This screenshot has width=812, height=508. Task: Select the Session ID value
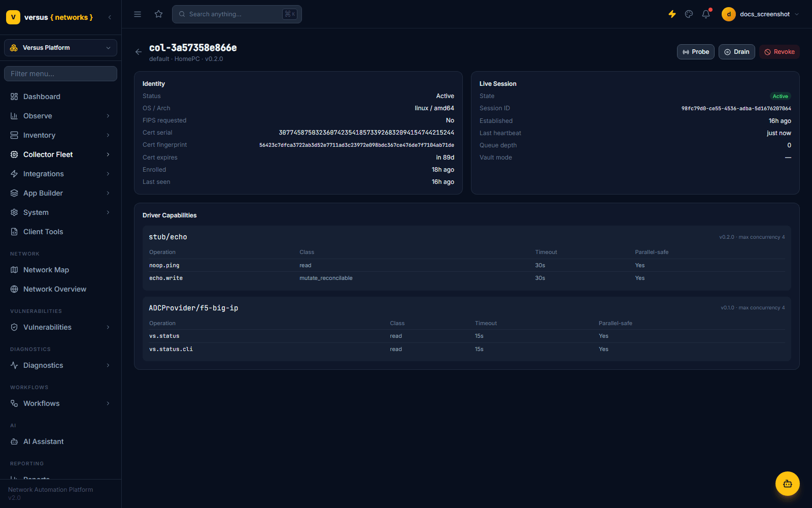pyautogui.click(x=736, y=109)
